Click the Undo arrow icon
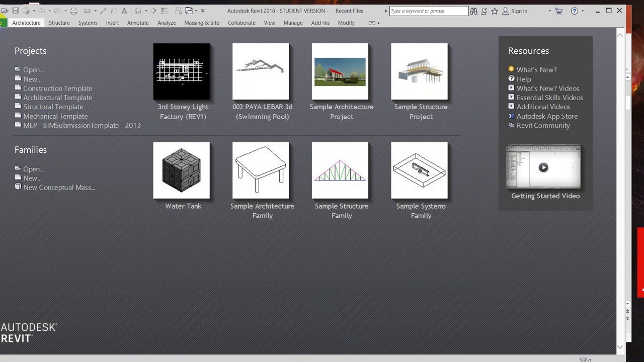Screen dimensions: 644x362 (42, 11)
